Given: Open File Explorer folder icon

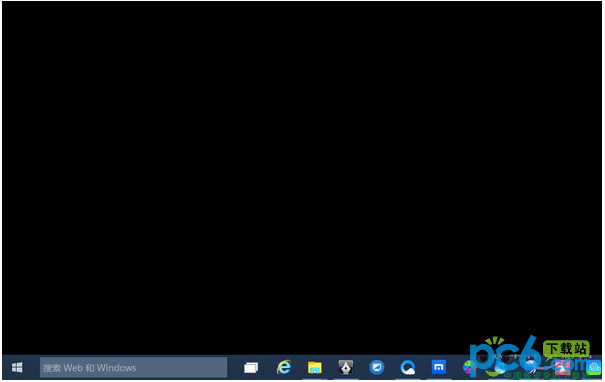Looking at the screenshot, I should pyautogui.click(x=315, y=367).
